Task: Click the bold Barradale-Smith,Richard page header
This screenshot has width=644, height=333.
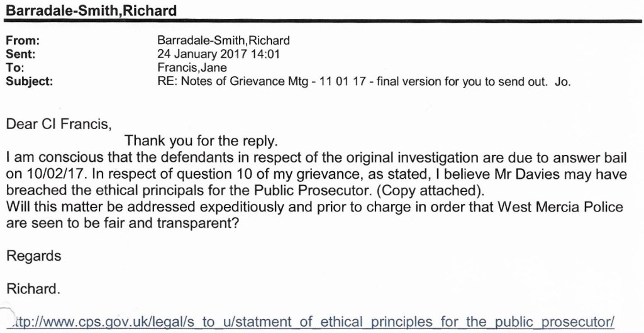Action: pyautogui.click(x=91, y=11)
